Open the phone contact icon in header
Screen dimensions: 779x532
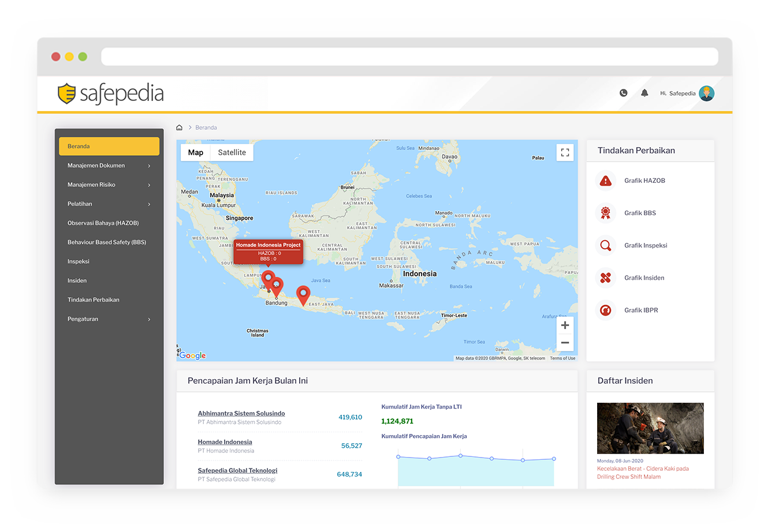(624, 93)
